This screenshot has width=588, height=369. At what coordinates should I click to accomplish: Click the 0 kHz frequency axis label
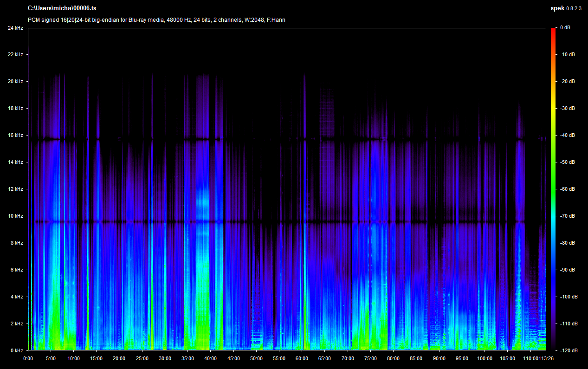[17, 350]
